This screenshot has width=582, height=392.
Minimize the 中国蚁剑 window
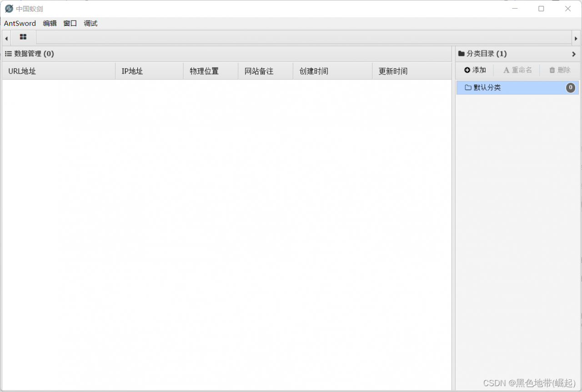tap(515, 9)
